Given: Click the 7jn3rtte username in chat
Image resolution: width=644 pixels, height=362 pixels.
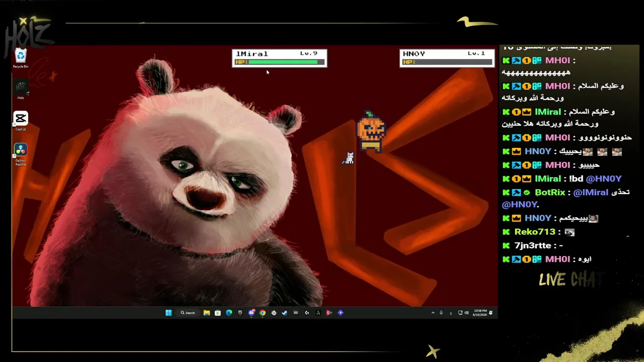Looking at the screenshot, I should click(534, 245).
